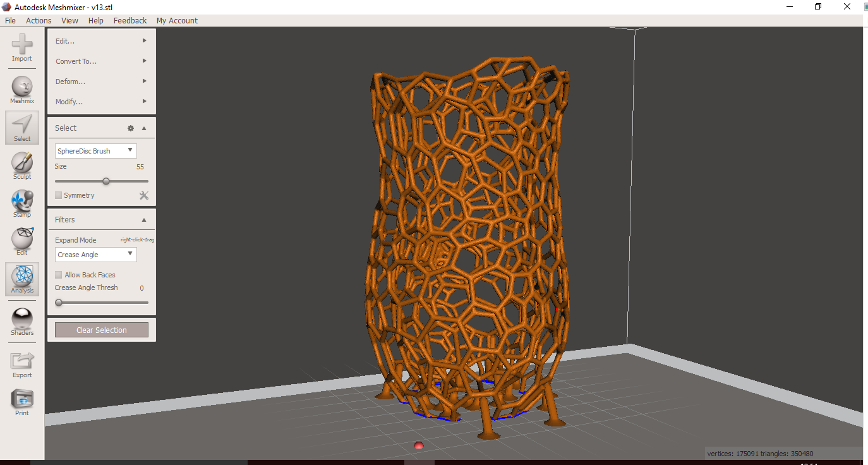
Task: Click the symmetry wrench tools icon
Action: coord(144,195)
